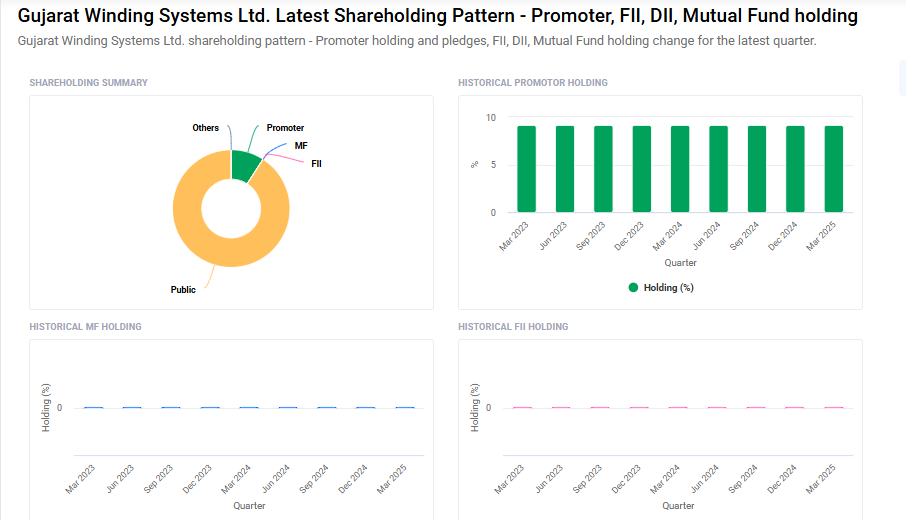Click Mar 2025 point in FII holding chart

tap(834, 407)
